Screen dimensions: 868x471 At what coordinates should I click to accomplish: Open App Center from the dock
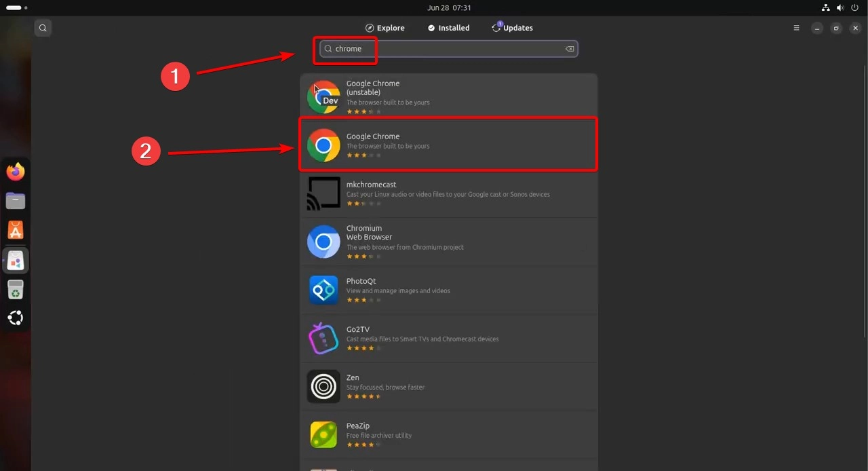tap(16, 230)
